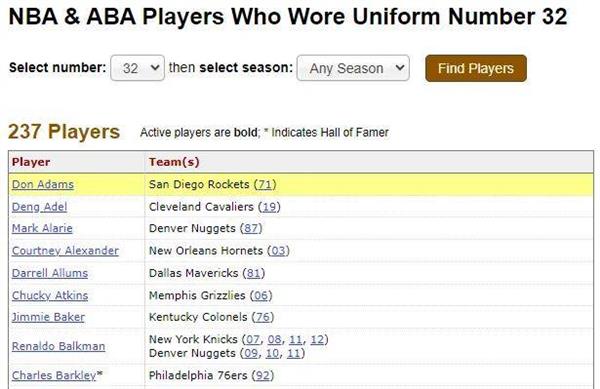Open Chucky Atkins player link
The height and width of the screenshot is (389, 600).
coord(50,295)
